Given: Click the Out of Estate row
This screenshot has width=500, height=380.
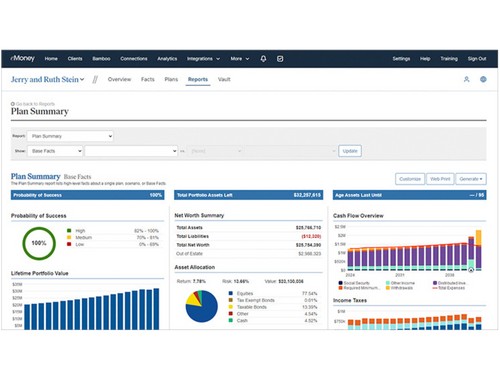Looking at the screenshot, I should tap(249, 254).
